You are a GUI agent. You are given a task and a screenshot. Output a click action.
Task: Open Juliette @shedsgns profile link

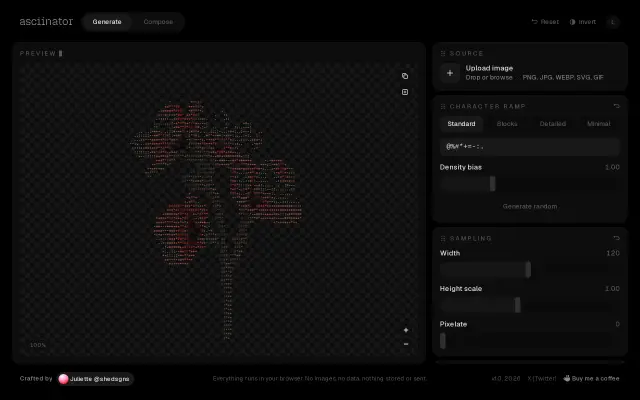point(95,379)
